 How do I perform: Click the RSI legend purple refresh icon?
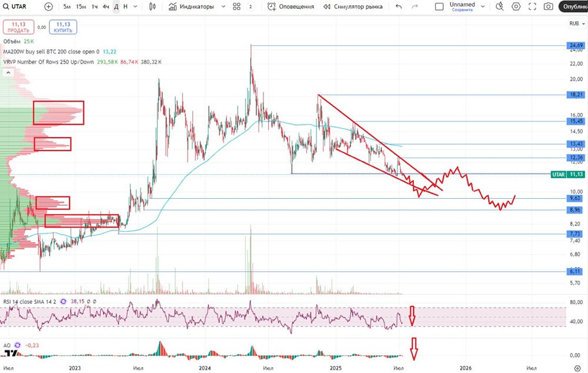(63, 301)
